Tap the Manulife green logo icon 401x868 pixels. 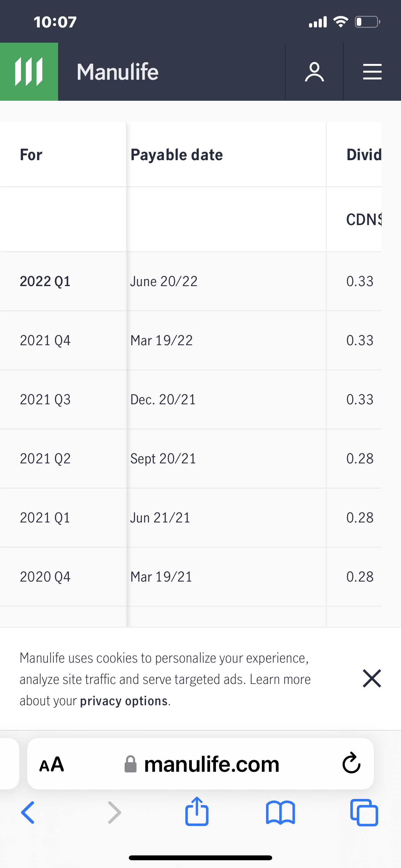click(x=29, y=72)
